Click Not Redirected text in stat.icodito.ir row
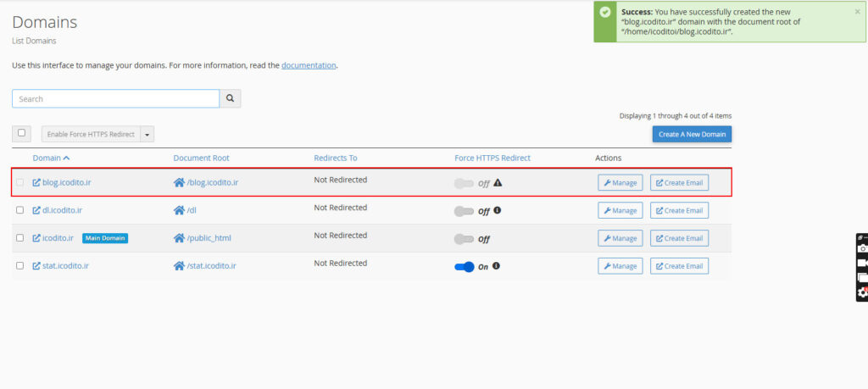This screenshot has height=389, width=868. (341, 263)
